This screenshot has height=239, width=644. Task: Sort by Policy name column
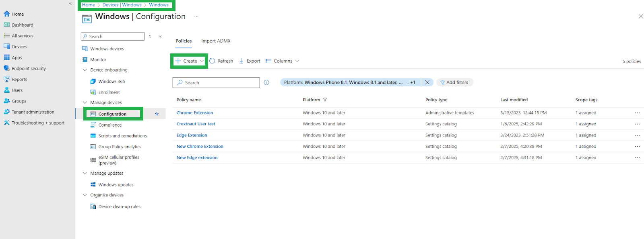pyautogui.click(x=189, y=100)
